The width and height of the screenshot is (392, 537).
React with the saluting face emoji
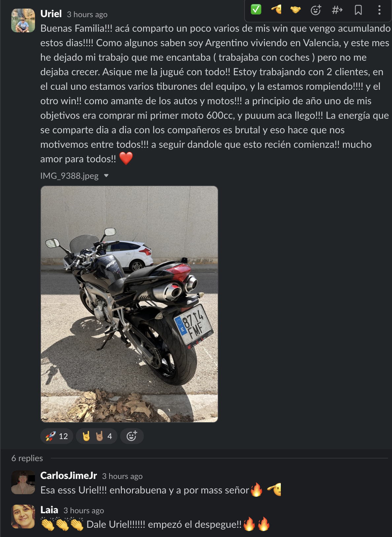click(x=276, y=10)
